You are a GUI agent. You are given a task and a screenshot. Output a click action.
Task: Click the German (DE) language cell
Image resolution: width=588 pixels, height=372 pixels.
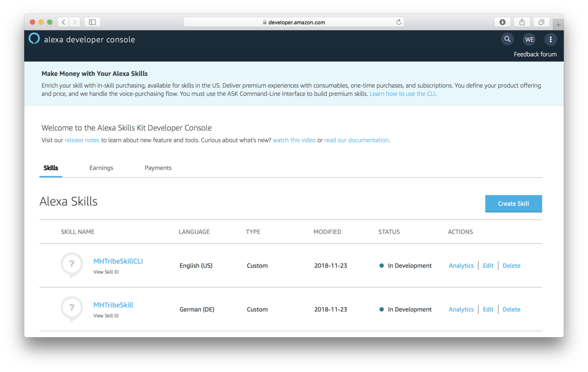197,309
